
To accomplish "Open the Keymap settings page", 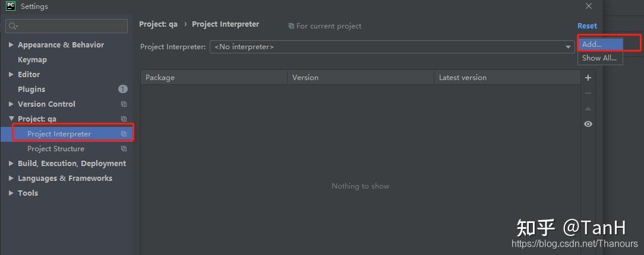I will (x=32, y=60).
